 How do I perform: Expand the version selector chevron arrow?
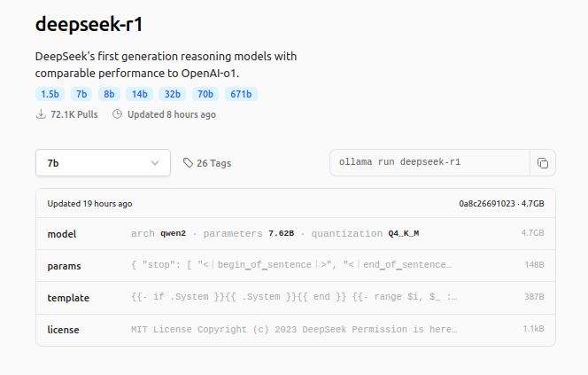click(x=155, y=163)
